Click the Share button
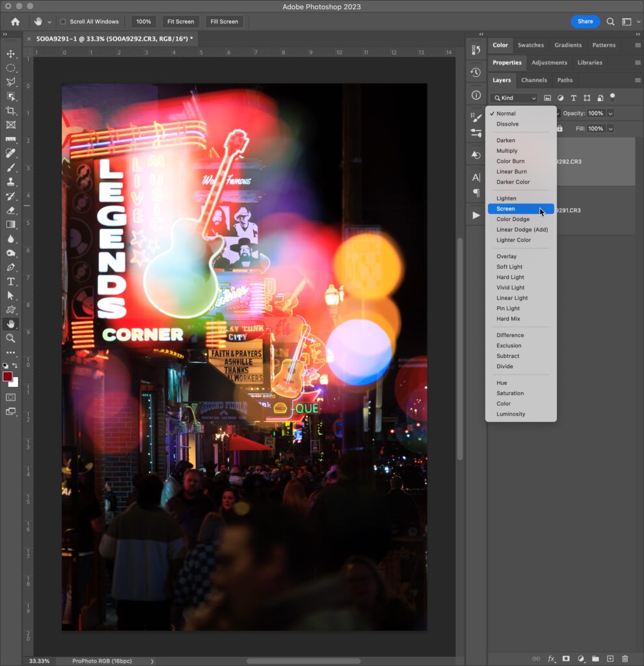Screen dimensions: 644x666 click(x=585, y=21)
